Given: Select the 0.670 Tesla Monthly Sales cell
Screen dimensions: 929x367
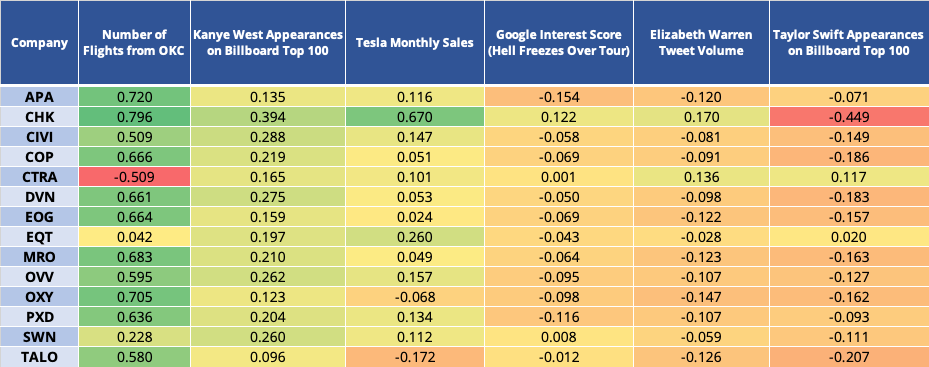Looking at the screenshot, I should click(415, 117).
